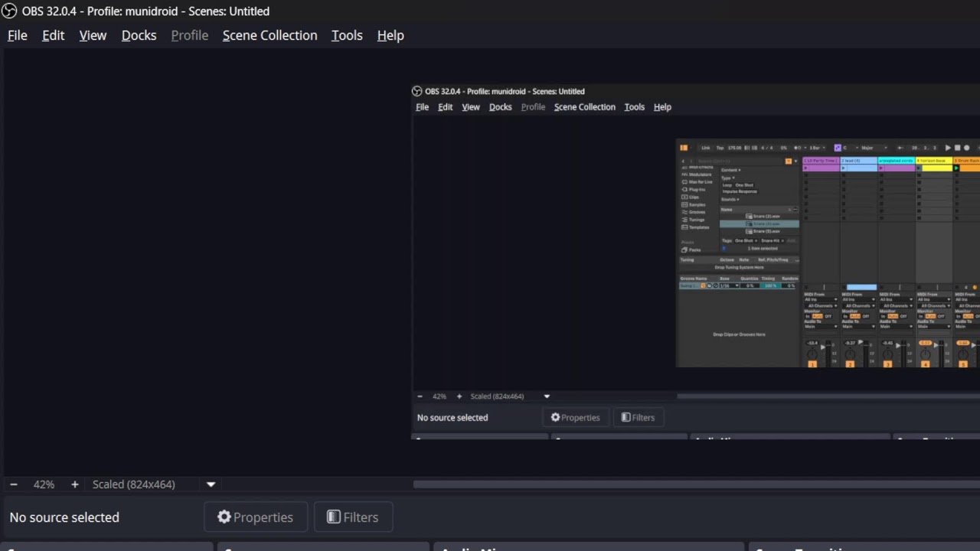Viewport: 980px width, 551px height.
Task: Open the View menu in the main OBS window
Action: click(93, 35)
